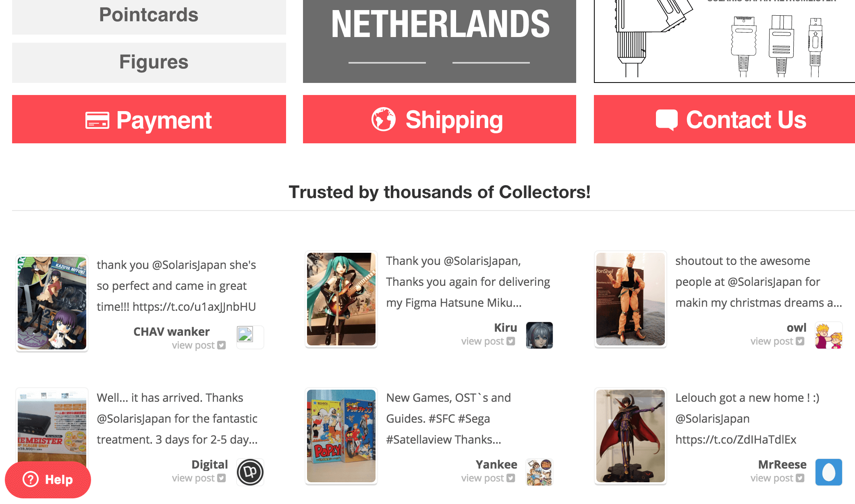Select the Figures category
Viewport: 855px width, 504px height.
pos(149,63)
